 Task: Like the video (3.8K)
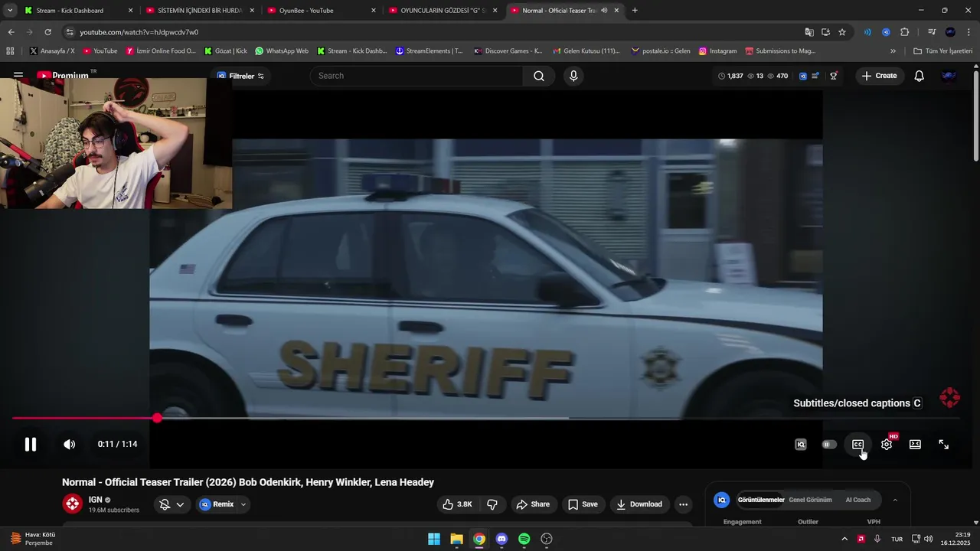457,504
